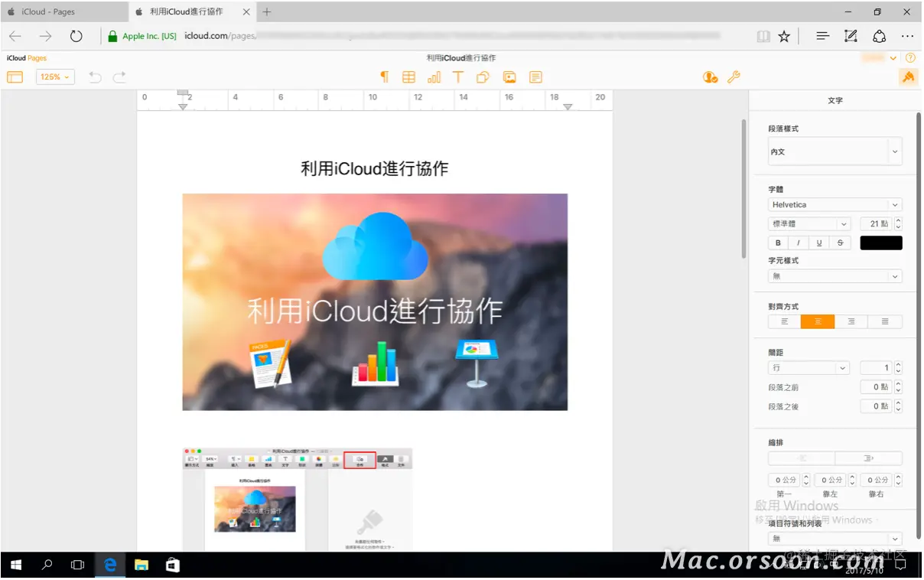Click the Edge address bar URL

pyautogui.click(x=451, y=36)
